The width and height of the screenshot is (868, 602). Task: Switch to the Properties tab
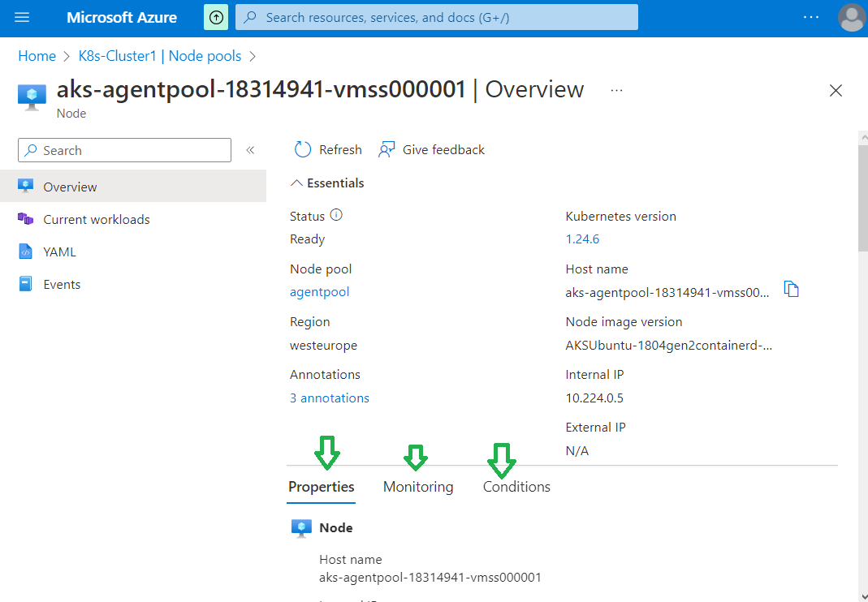[321, 487]
